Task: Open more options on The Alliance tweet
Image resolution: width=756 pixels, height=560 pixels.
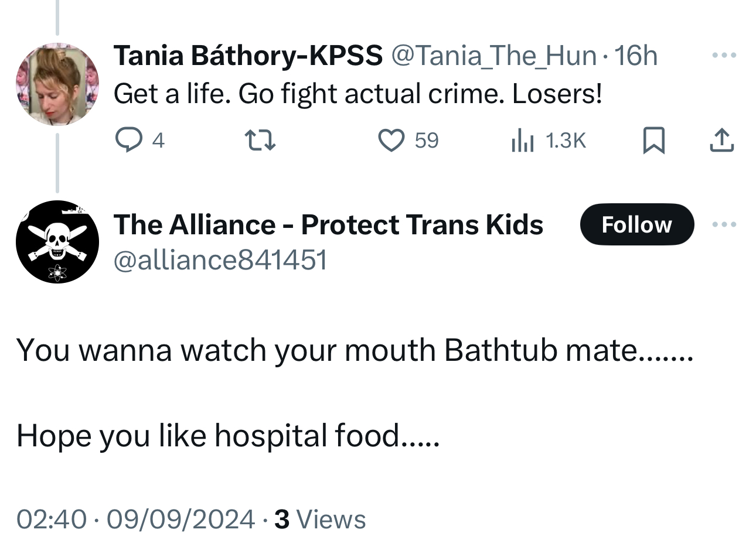Action: pyautogui.click(x=724, y=224)
